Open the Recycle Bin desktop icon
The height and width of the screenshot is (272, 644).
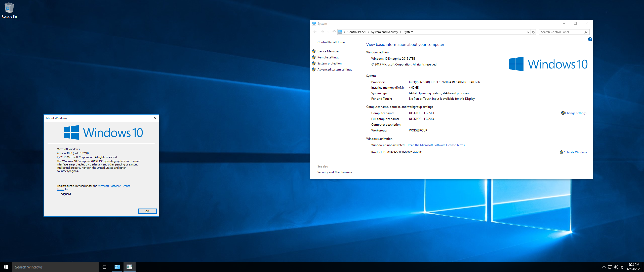(x=9, y=10)
